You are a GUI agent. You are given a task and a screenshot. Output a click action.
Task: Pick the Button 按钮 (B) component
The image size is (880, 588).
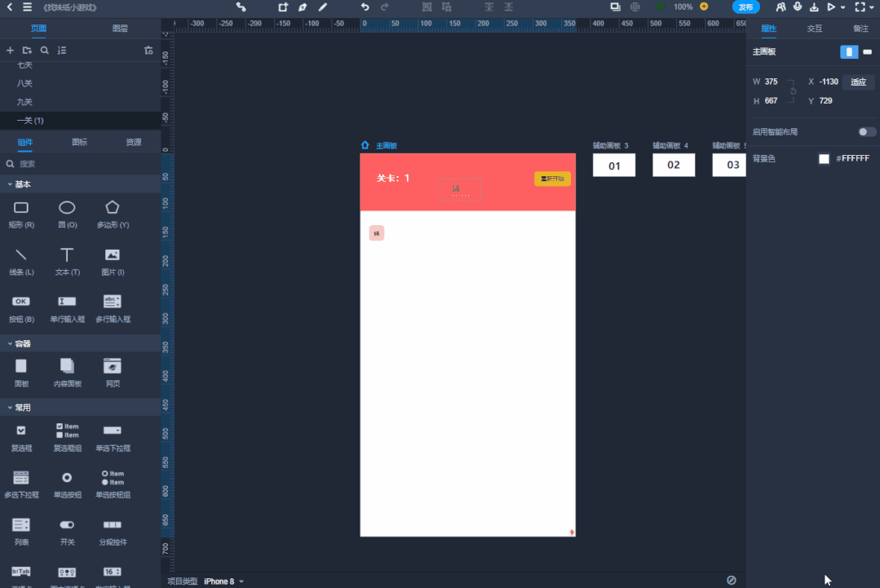pos(21,308)
